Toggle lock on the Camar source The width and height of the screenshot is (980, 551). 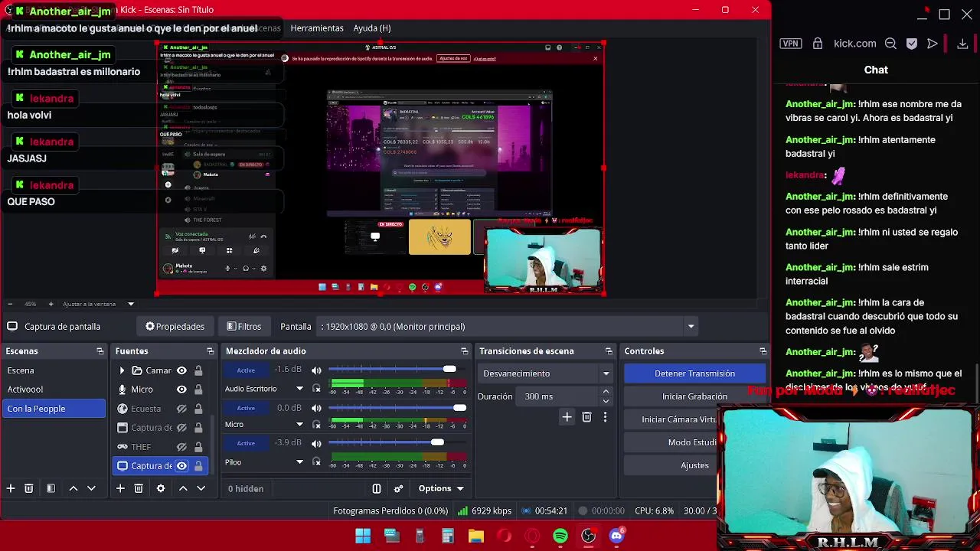pyautogui.click(x=198, y=370)
